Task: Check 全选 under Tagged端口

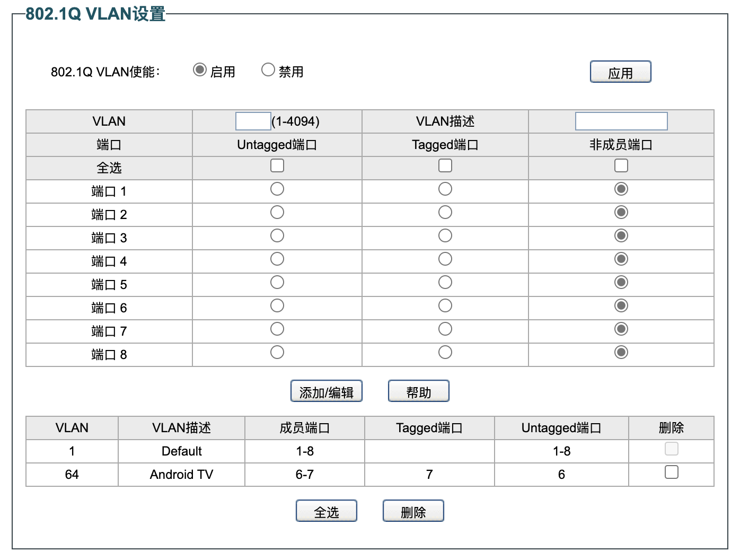Action: pyautogui.click(x=445, y=166)
